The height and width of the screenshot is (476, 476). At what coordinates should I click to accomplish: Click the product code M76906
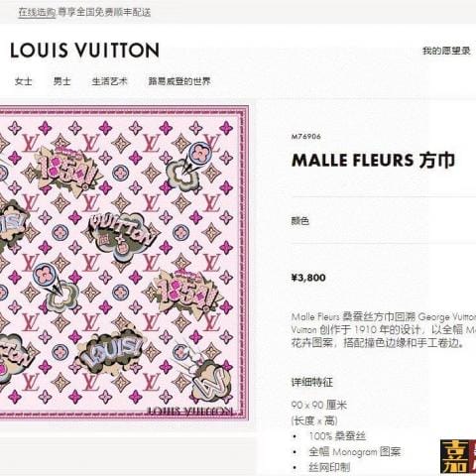click(305, 136)
